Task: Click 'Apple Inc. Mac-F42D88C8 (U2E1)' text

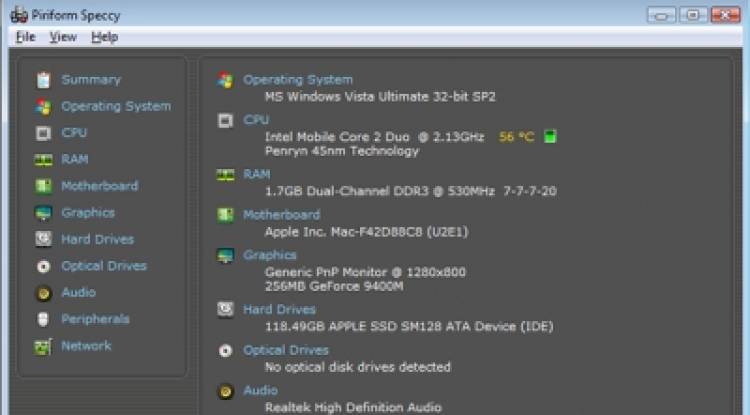Action: (367, 232)
